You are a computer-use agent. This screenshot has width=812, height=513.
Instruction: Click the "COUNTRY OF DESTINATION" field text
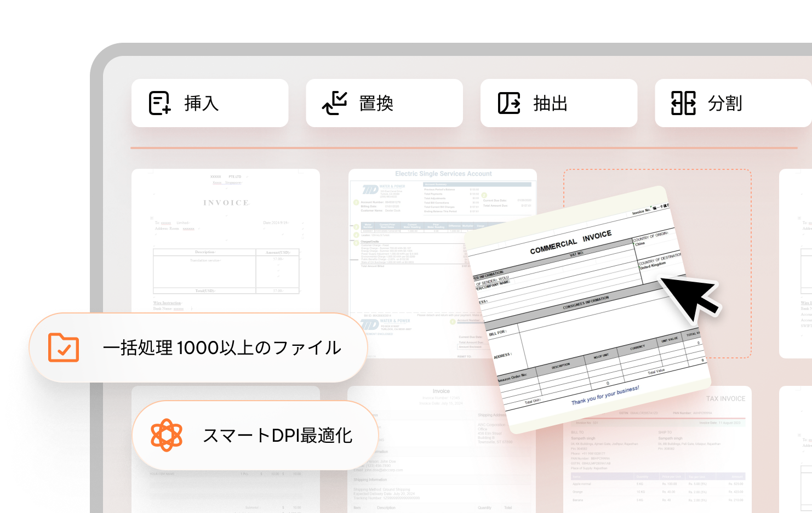point(660,258)
